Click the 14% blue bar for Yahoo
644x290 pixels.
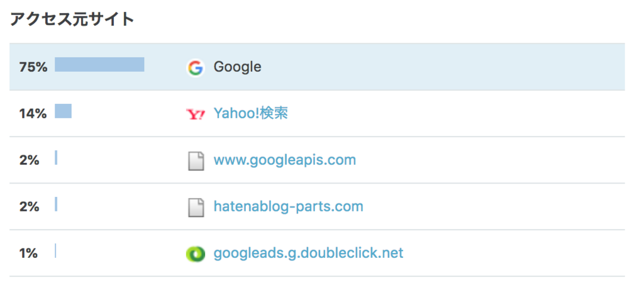64,111
